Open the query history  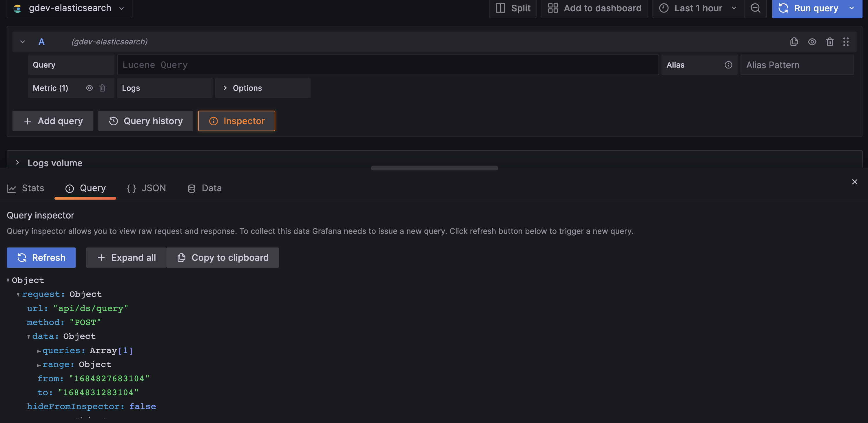click(x=145, y=121)
